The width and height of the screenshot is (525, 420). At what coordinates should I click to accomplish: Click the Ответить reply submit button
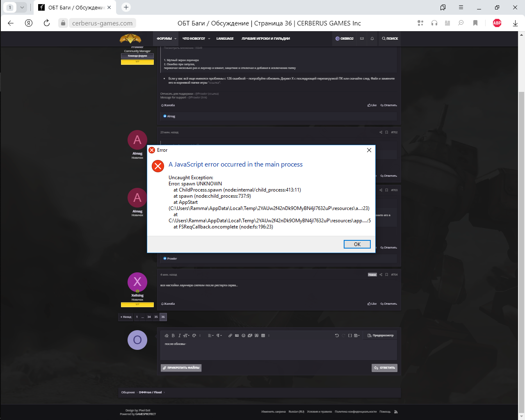(384, 368)
